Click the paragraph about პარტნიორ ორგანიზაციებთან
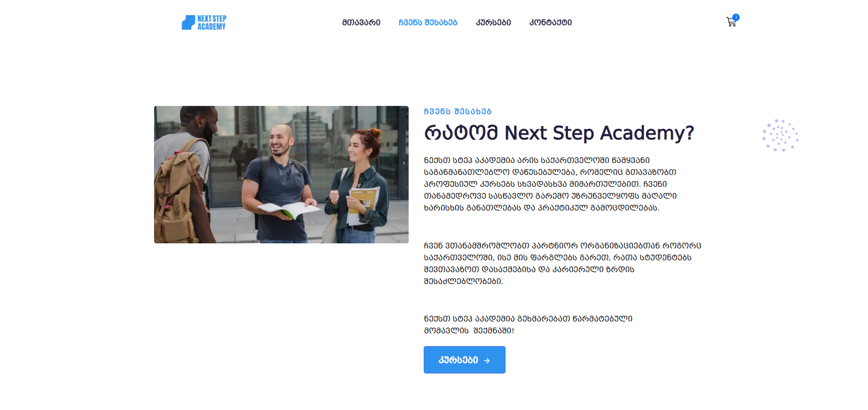This screenshot has height=410, width=868. click(563, 263)
